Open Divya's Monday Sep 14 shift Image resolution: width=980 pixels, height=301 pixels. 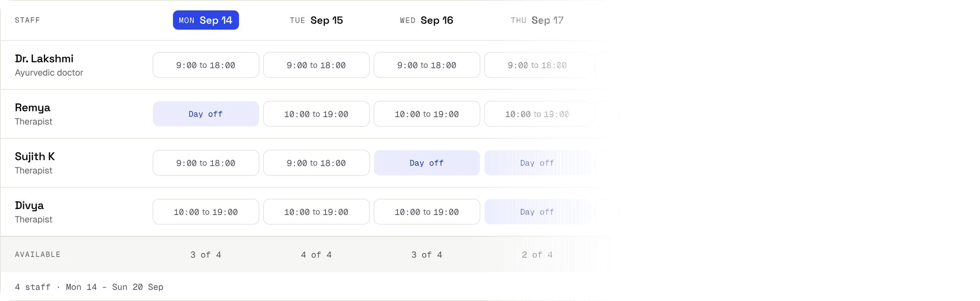click(x=206, y=212)
